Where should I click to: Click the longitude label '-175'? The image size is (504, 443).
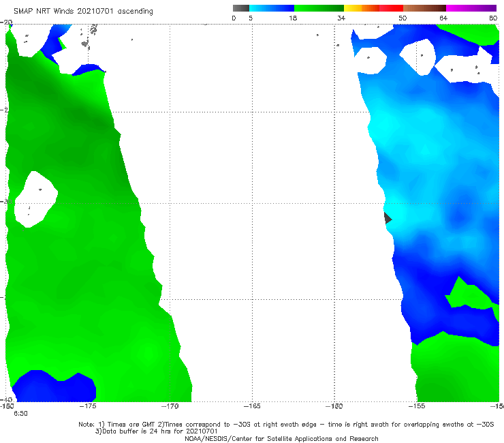click(88, 406)
